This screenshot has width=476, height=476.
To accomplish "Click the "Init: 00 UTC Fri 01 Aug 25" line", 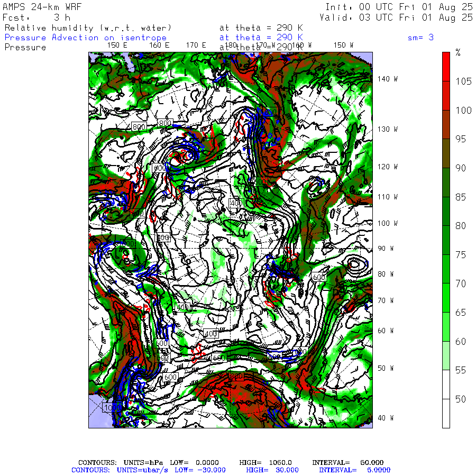I will click(399, 7).
